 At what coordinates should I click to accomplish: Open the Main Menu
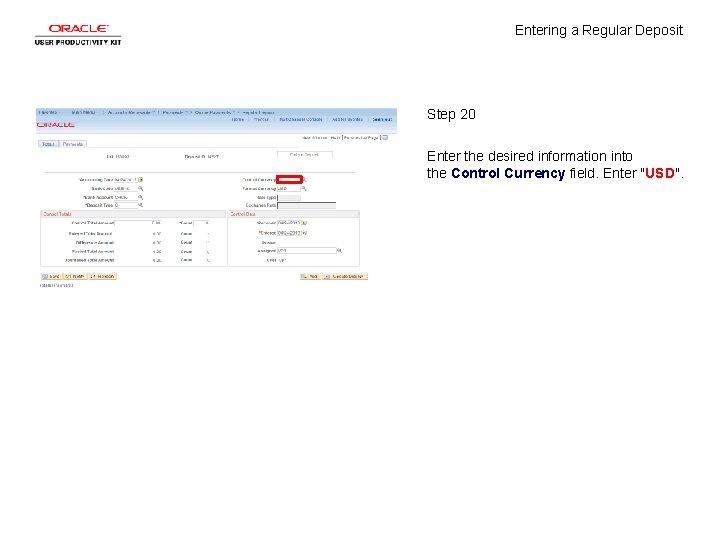84,112
